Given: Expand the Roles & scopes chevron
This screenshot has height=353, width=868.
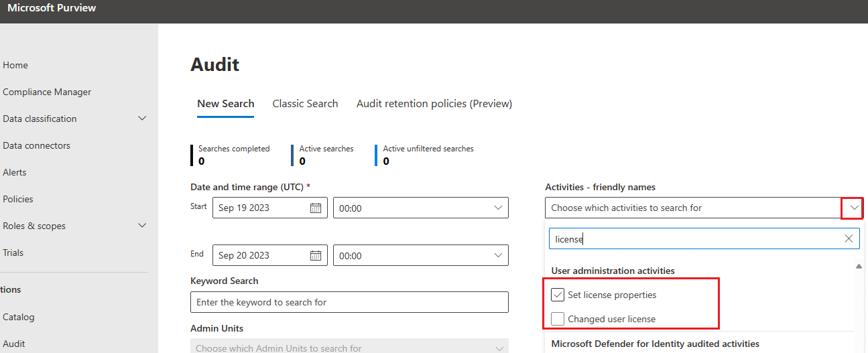Looking at the screenshot, I should (142, 226).
